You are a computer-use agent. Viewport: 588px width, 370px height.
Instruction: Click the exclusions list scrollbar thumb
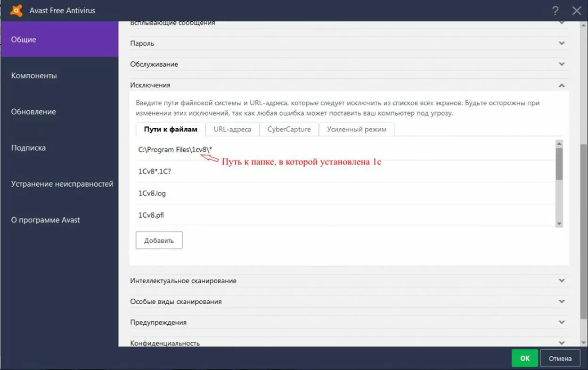tap(559, 164)
